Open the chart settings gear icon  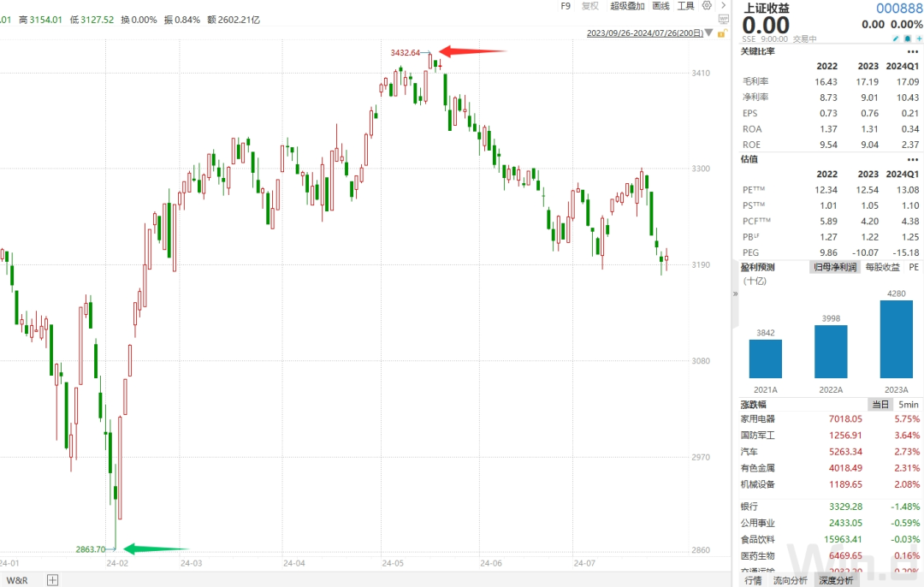707,6
